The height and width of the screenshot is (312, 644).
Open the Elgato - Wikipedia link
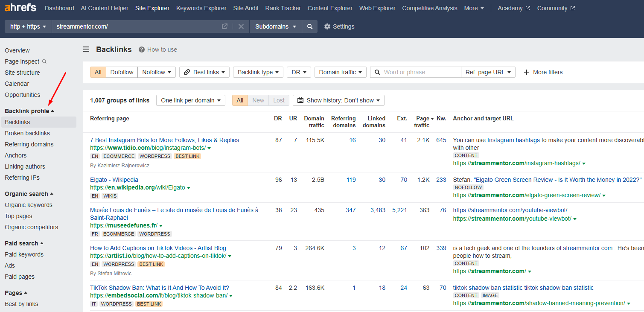tap(114, 180)
